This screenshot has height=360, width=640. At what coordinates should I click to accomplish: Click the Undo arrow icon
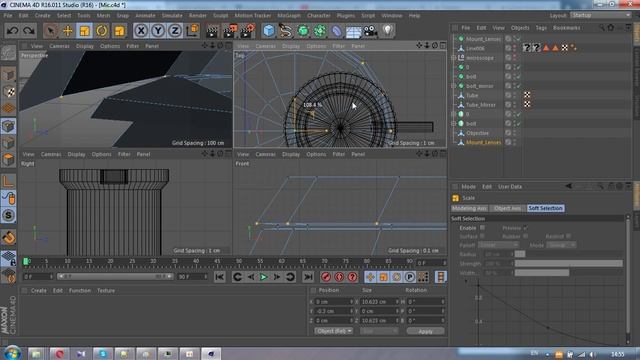[13, 31]
